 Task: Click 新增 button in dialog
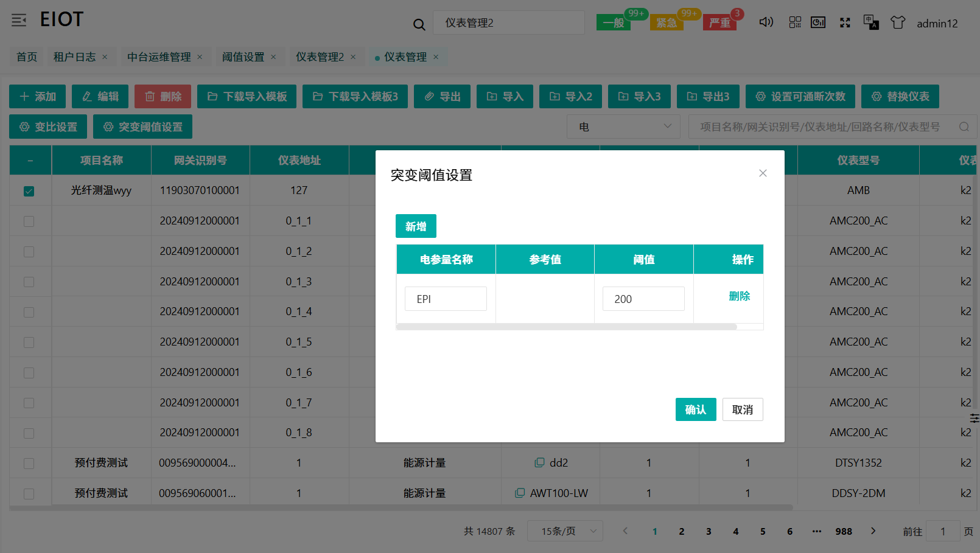pyautogui.click(x=416, y=226)
